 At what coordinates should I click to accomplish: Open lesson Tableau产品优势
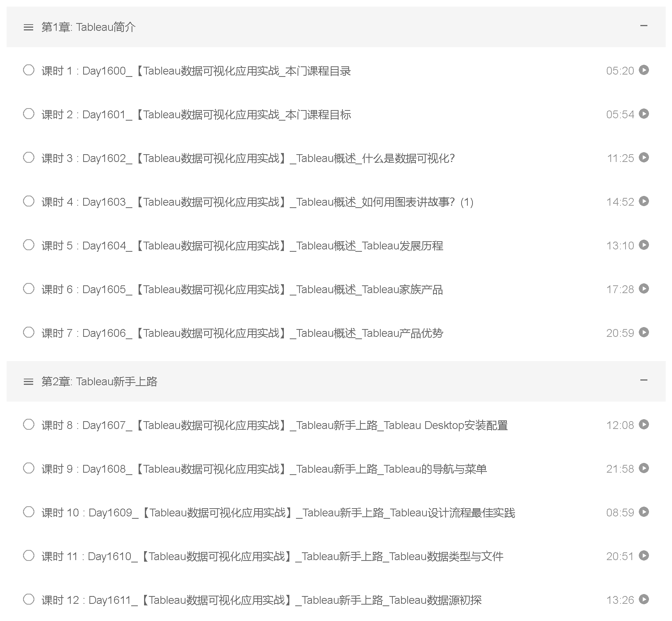(x=242, y=333)
